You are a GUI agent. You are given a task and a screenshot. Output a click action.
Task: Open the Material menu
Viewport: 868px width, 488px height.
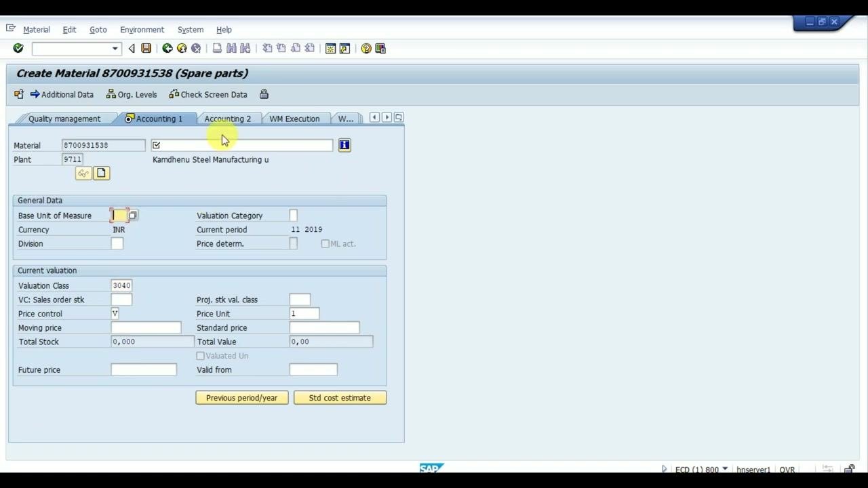pos(37,30)
